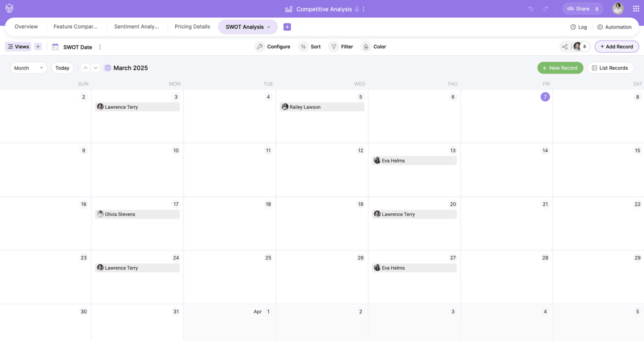Viewport: 644px width, 341px height.
Task: Click the Today button
Action: pyautogui.click(x=62, y=68)
